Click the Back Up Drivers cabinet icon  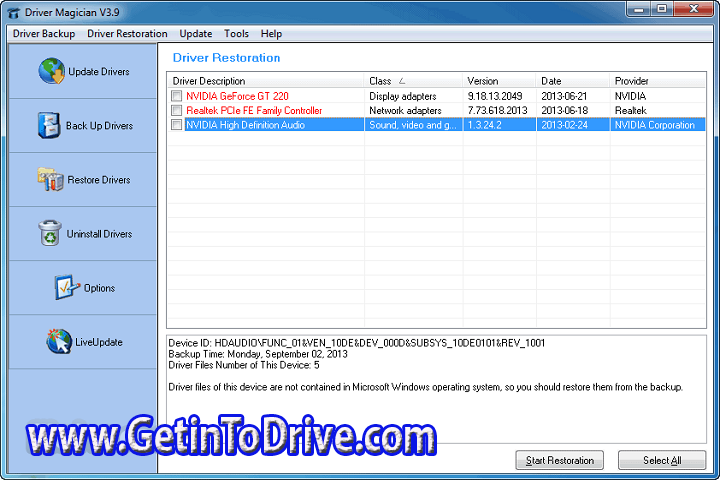pyautogui.click(x=49, y=125)
